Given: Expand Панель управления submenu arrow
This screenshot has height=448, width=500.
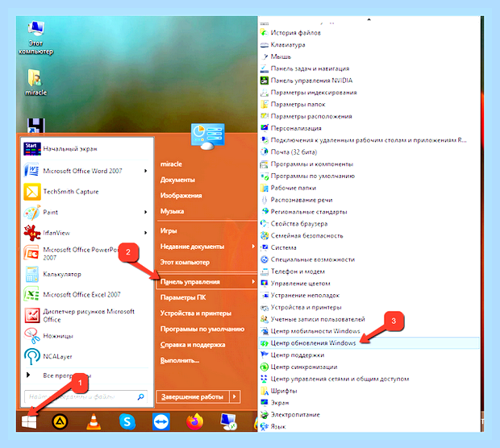Looking at the screenshot, I should tap(253, 282).
